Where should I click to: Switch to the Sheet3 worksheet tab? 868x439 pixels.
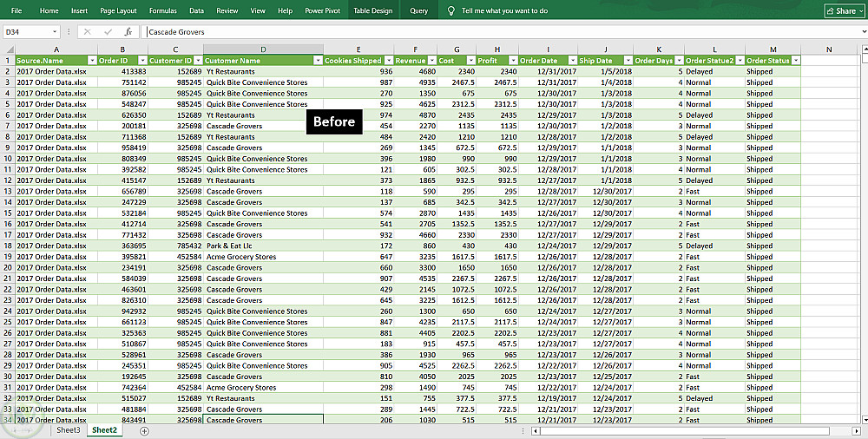(69, 430)
